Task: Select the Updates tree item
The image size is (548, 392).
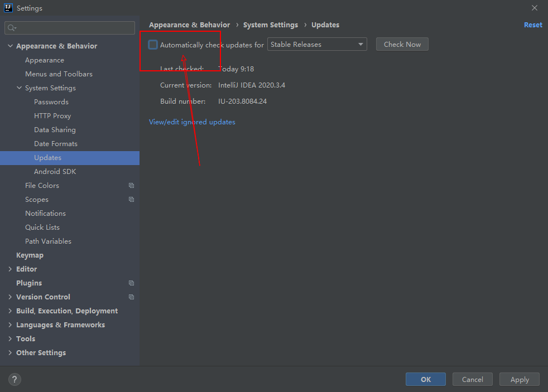Action: (70, 158)
